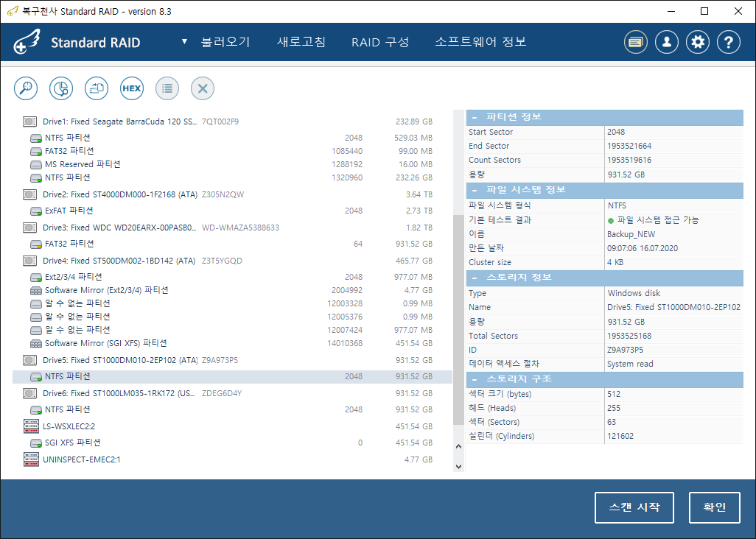Click the partition manager pie-chart icon
Screen dimensions: 756x539
click(x=60, y=88)
